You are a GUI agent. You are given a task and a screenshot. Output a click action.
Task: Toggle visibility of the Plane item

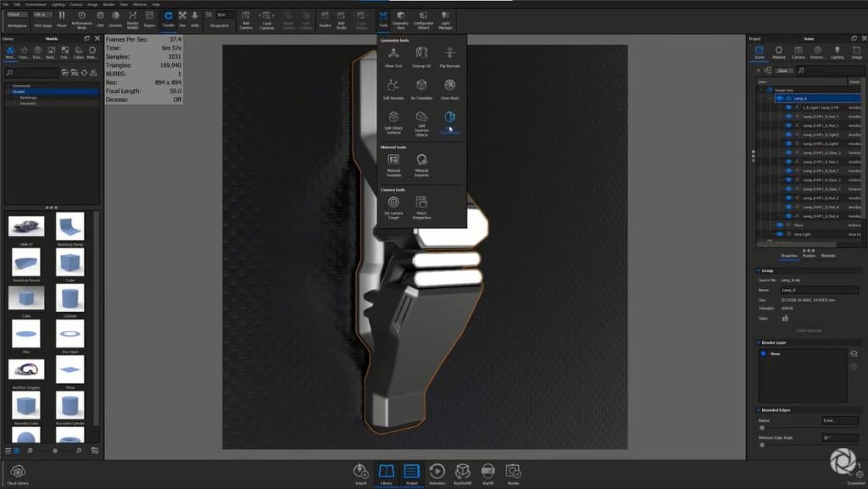[x=779, y=225]
